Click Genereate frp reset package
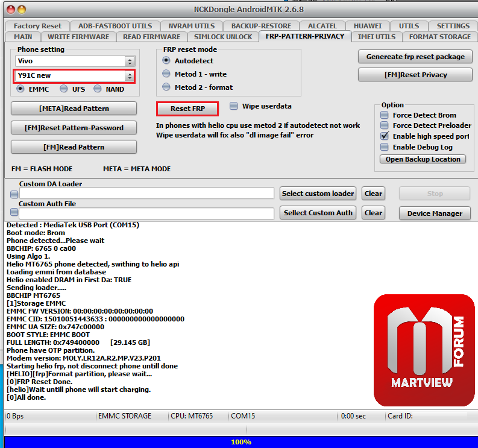This screenshot has height=448, width=478. (x=415, y=57)
